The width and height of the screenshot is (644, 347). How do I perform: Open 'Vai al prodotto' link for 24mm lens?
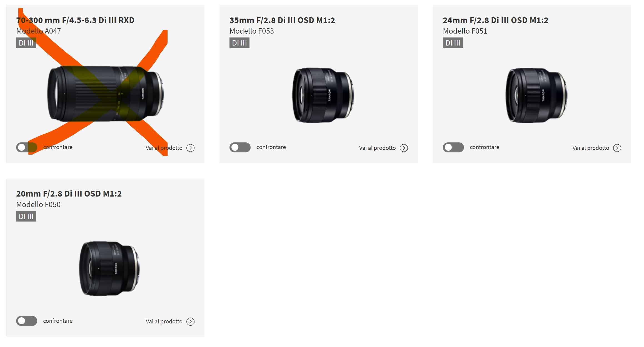[591, 148]
